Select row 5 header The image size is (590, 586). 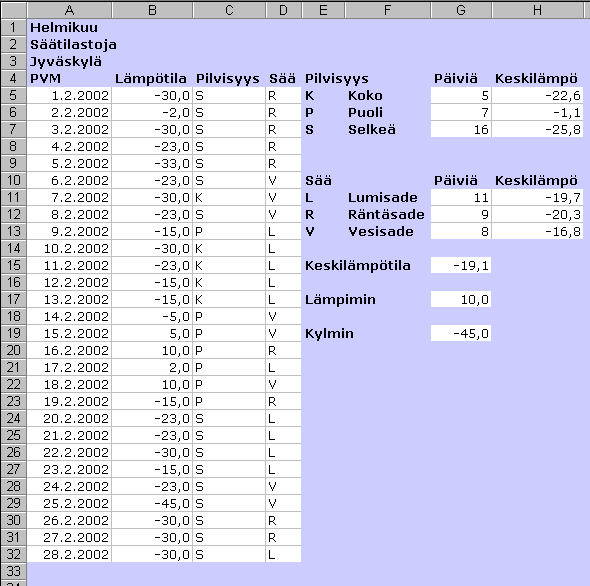click(x=14, y=96)
